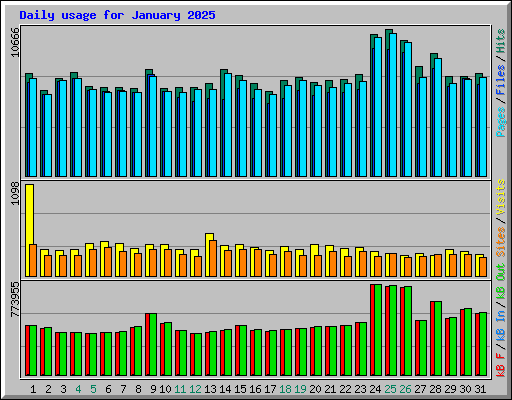Click day label 1 on x-axis

[33, 389]
